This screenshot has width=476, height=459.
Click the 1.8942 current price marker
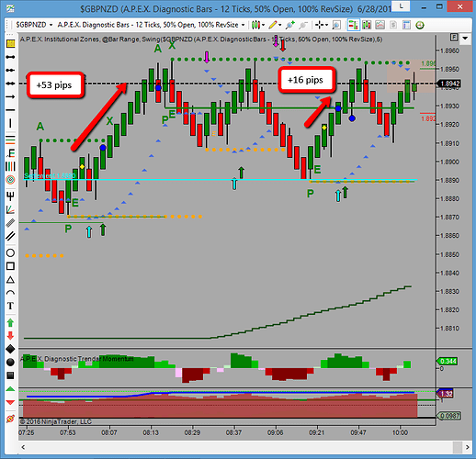448,84
